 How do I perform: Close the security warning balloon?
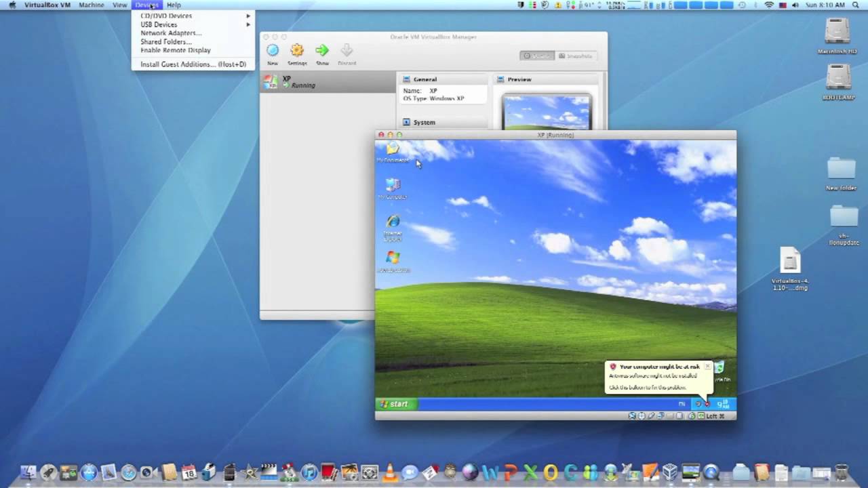[x=707, y=366]
